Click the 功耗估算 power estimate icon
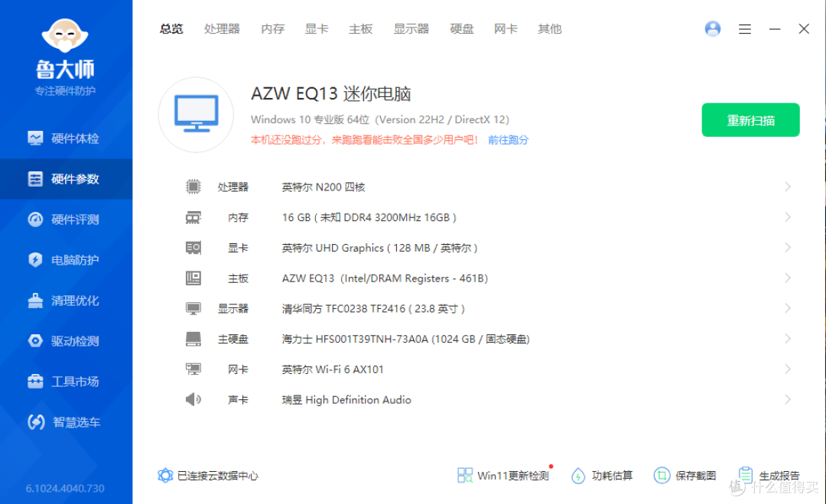The height and width of the screenshot is (504, 826). coord(578,476)
